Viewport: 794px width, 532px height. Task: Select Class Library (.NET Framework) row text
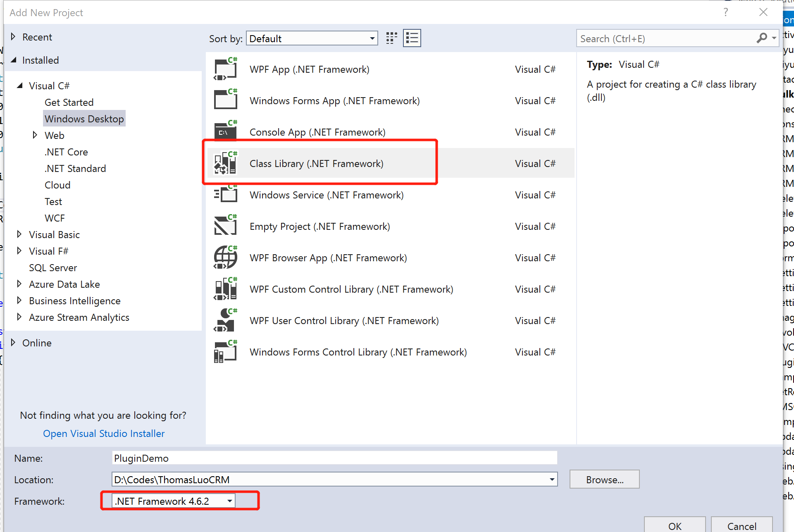[x=317, y=164]
